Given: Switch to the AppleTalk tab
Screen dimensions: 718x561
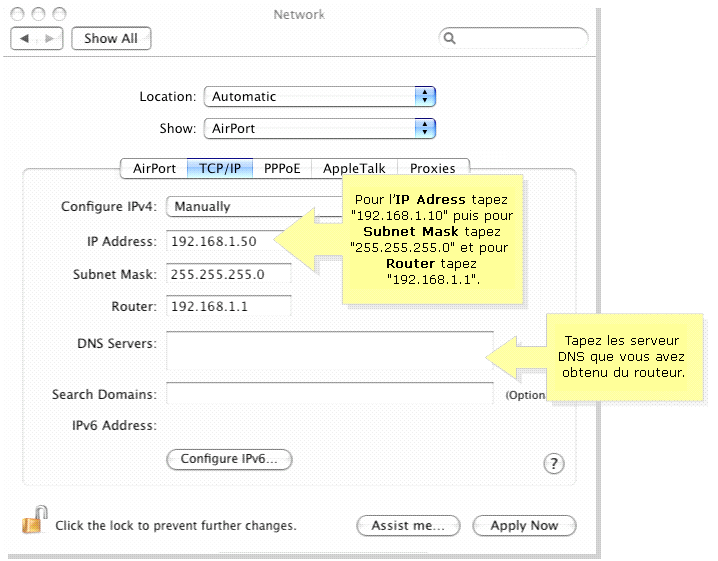Looking at the screenshot, I should [354, 168].
